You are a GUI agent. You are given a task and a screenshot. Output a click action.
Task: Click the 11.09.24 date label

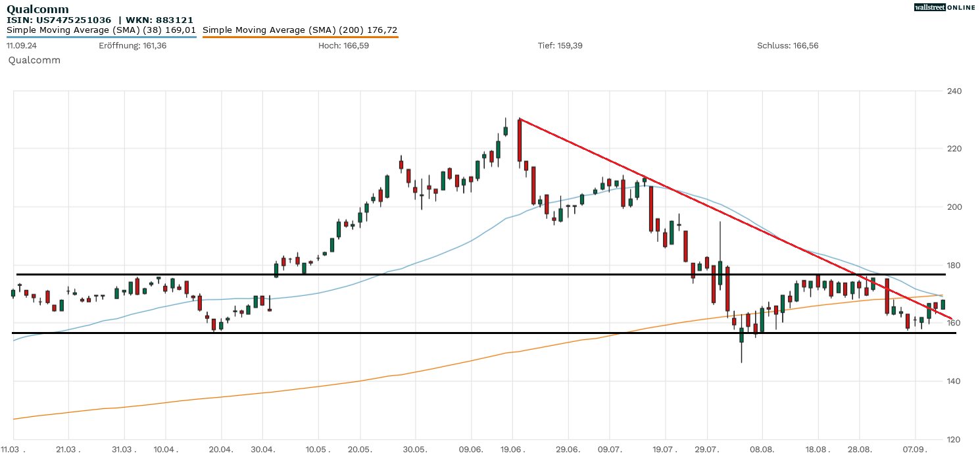click(22, 46)
